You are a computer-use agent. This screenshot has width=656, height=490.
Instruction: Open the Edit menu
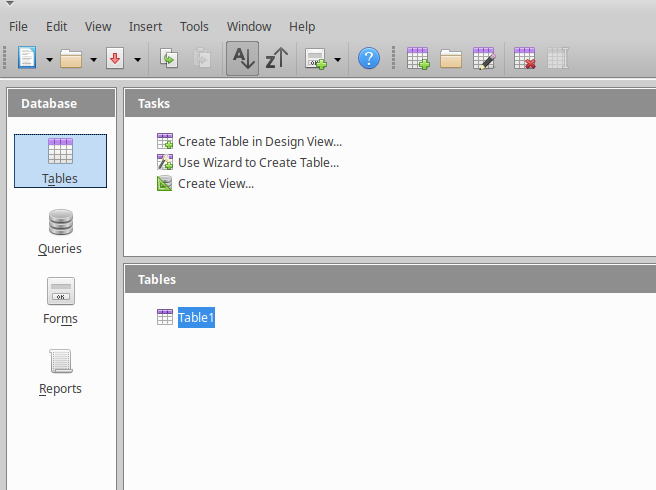(56, 26)
